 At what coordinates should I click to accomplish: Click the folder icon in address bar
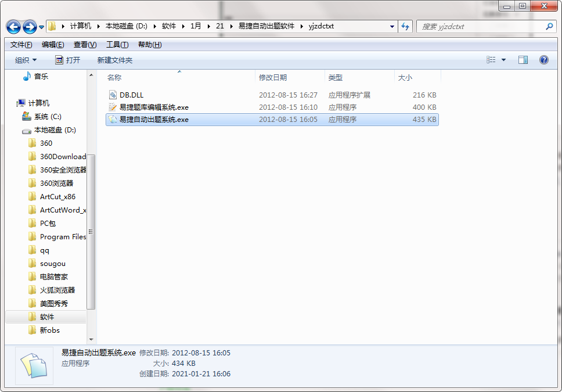[53, 26]
